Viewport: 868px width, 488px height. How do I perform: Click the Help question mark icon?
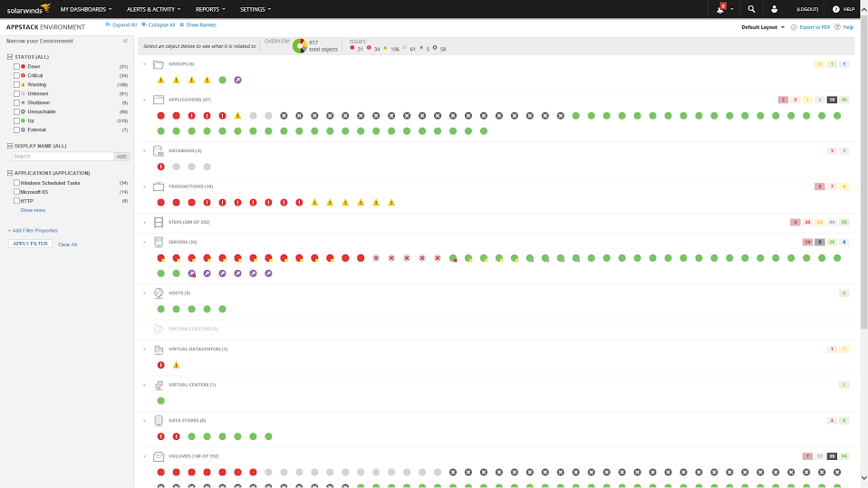click(836, 9)
